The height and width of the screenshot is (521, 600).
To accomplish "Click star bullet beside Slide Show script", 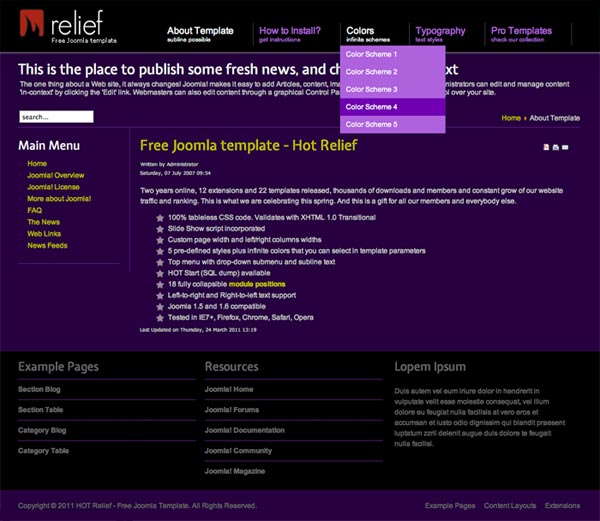I will (160, 229).
